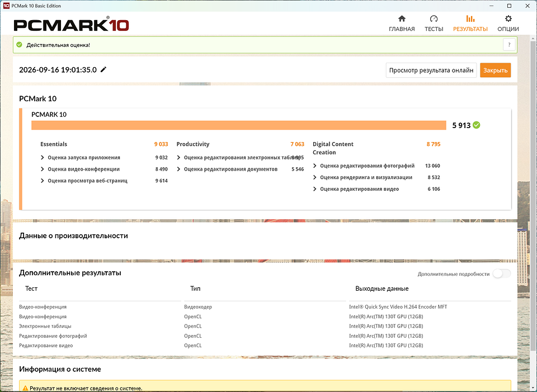Select the РЕЗУЛЬТАТЫ tab label
Viewport: 537px width, 392px height.
click(x=470, y=29)
